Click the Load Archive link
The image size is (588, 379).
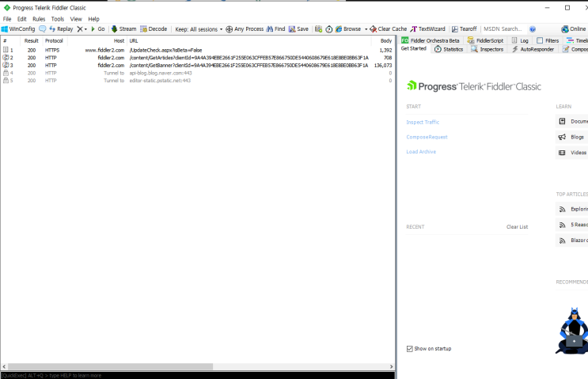pyautogui.click(x=421, y=152)
